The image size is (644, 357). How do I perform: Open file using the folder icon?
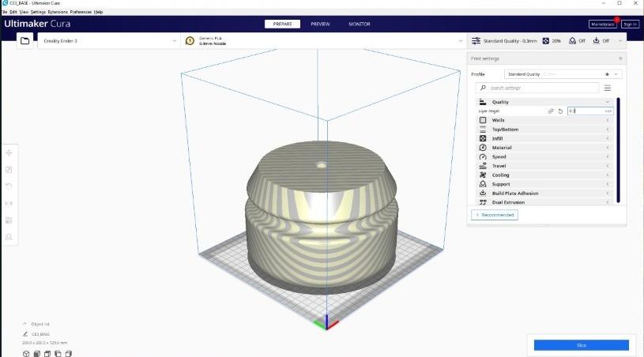[x=24, y=40]
